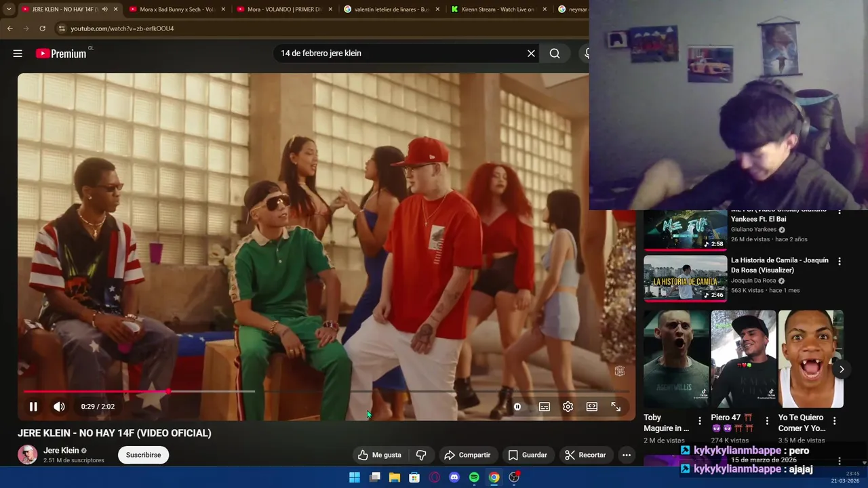The image size is (868, 488).
Task: Switch to valentin letelier de linares tab
Action: click(x=387, y=9)
